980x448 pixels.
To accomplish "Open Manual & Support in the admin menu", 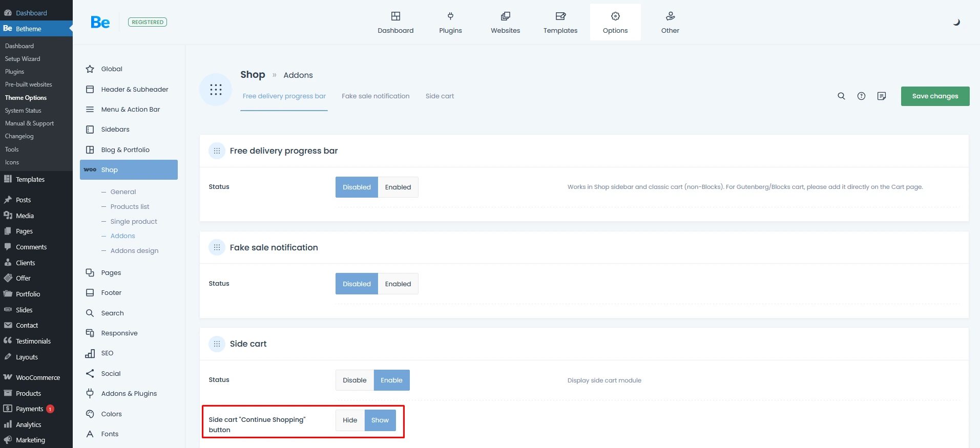I will coord(29,123).
